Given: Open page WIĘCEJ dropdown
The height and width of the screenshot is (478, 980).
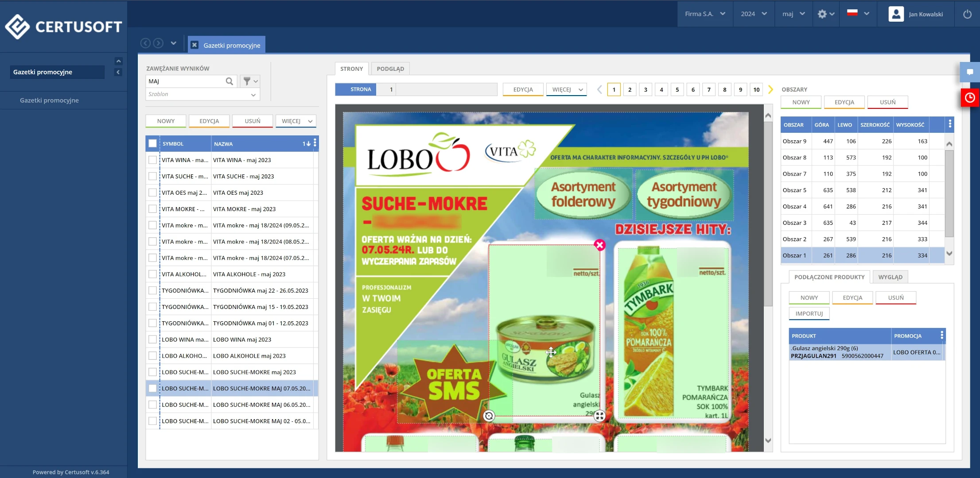Looking at the screenshot, I should click(567, 89).
